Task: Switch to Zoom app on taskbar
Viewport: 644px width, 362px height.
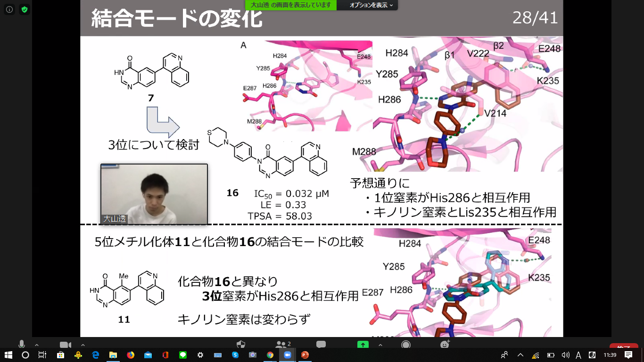Action: click(288, 355)
